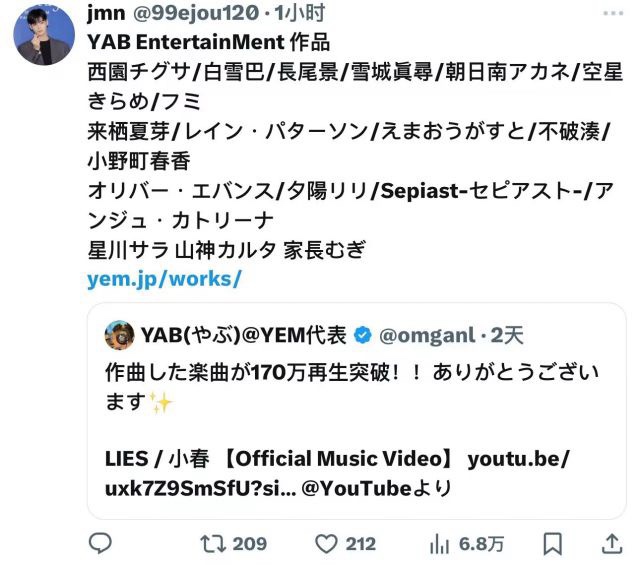Open the share upload icon

click(x=612, y=544)
